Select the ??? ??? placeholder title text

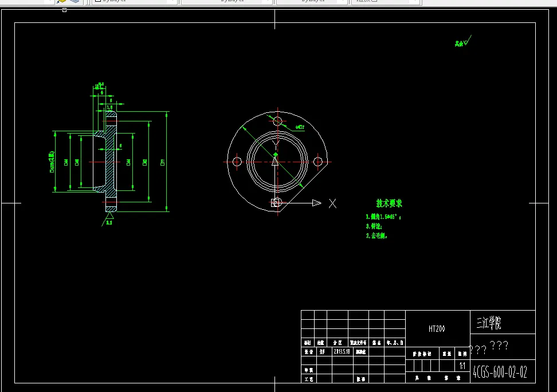tap(489, 347)
